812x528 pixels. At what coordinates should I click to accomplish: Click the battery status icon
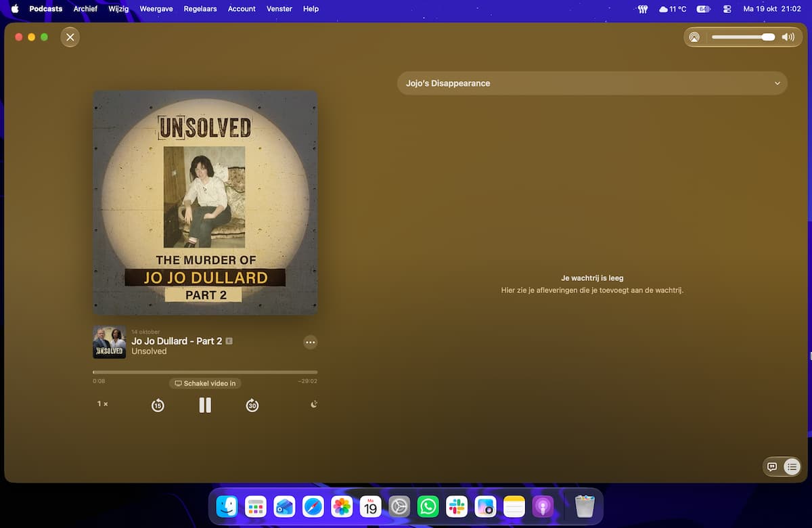[x=703, y=9]
